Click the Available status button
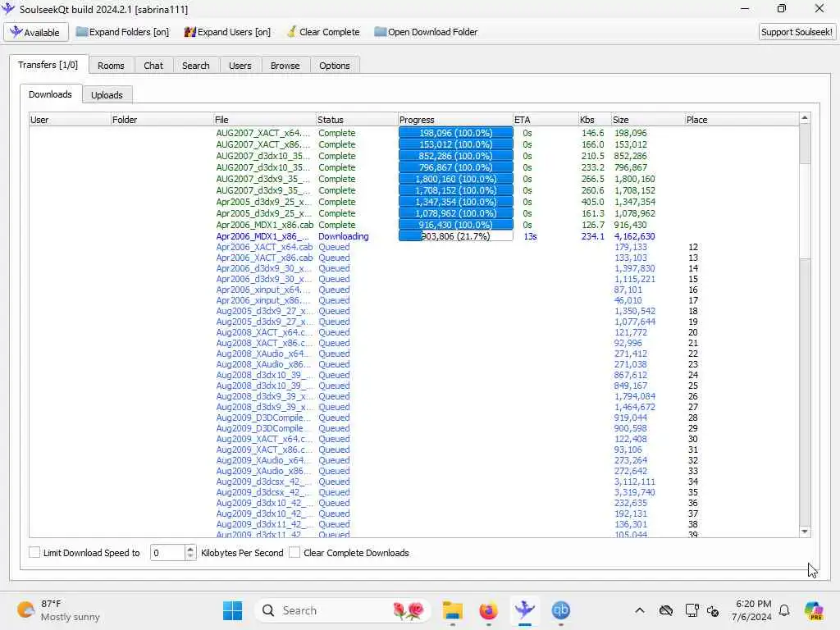Screen dimensions: 840x630 coord(35,32)
